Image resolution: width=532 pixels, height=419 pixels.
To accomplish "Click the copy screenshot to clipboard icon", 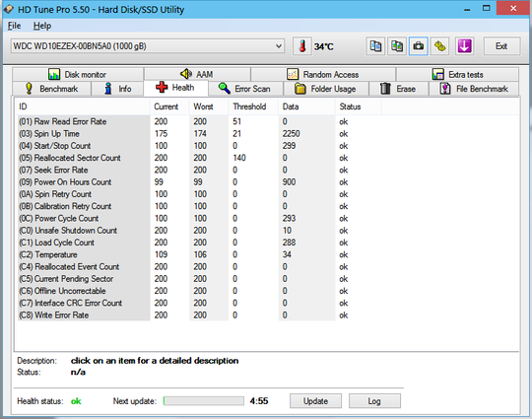I will tap(397, 46).
